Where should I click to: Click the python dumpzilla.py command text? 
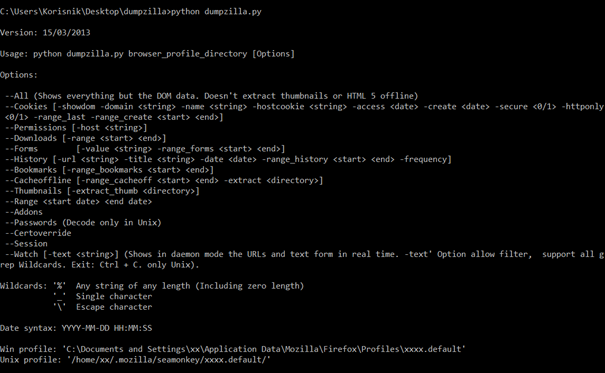[216, 12]
